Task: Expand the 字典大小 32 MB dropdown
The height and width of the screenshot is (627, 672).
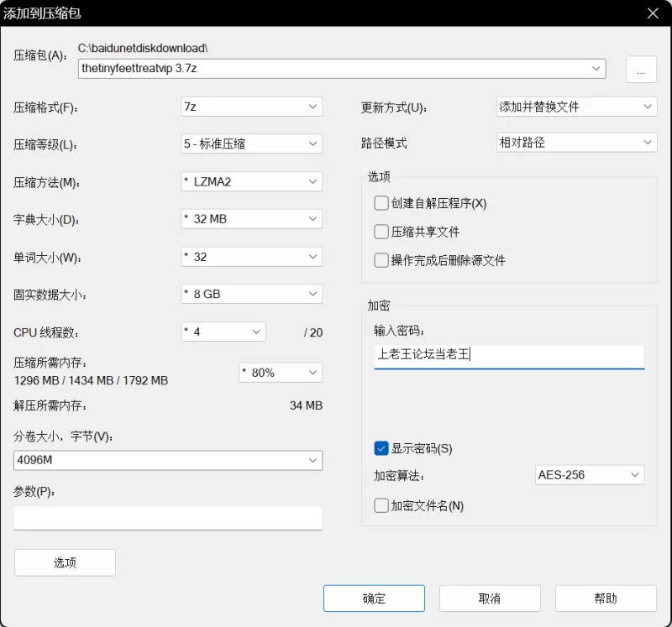Action: point(251,219)
